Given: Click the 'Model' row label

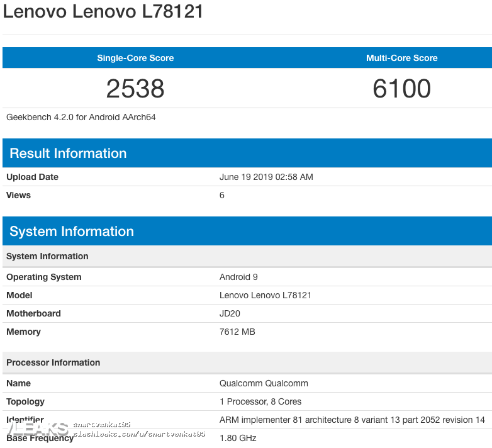Looking at the screenshot, I should 20,295.
